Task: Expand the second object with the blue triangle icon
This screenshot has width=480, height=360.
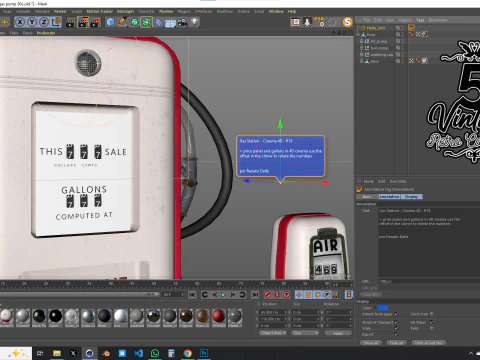Action: click(x=358, y=34)
